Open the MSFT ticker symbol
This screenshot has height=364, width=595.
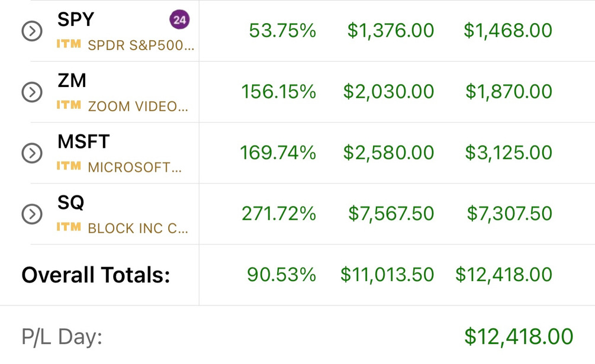point(83,141)
